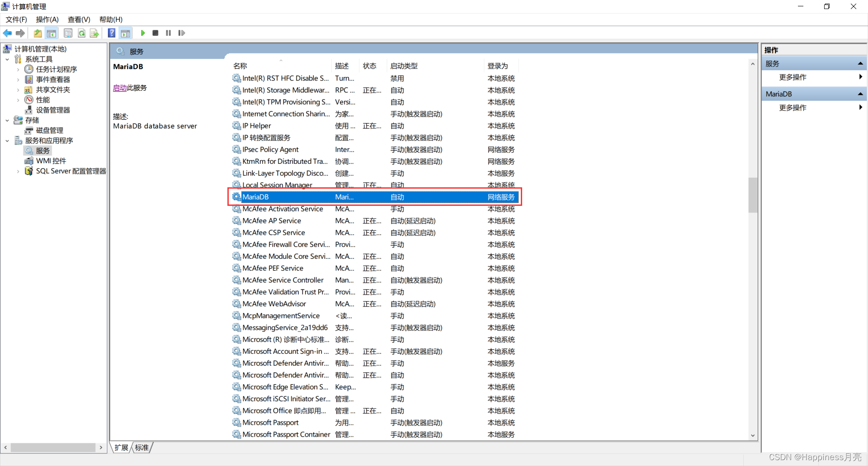Screen dimensions: 868x466
Task: Navigate back with the blue back arrow
Action: pyautogui.click(x=7, y=33)
